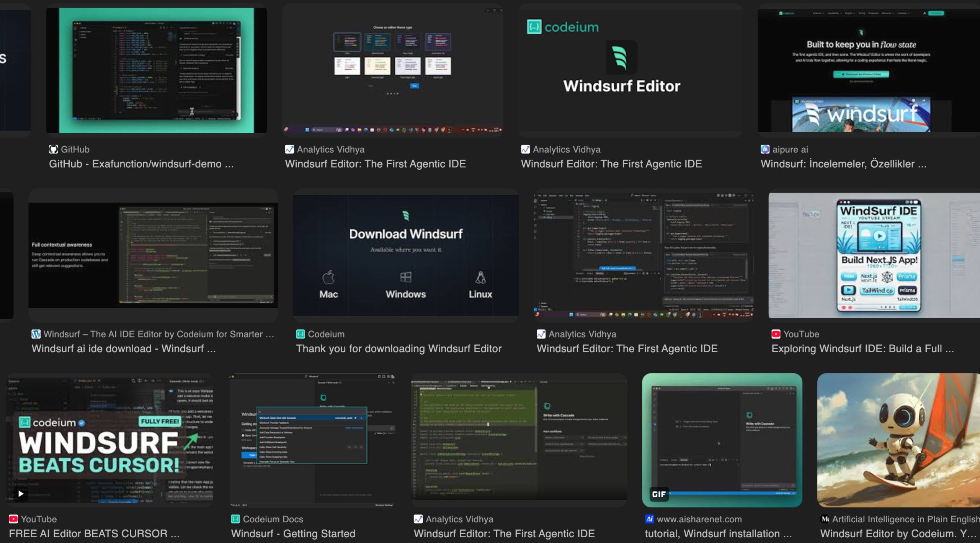This screenshot has width=980, height=543.
Task: Click the Medium favicon for Artificial Intelligence in Plain English
Action: [x=825, y=519]
